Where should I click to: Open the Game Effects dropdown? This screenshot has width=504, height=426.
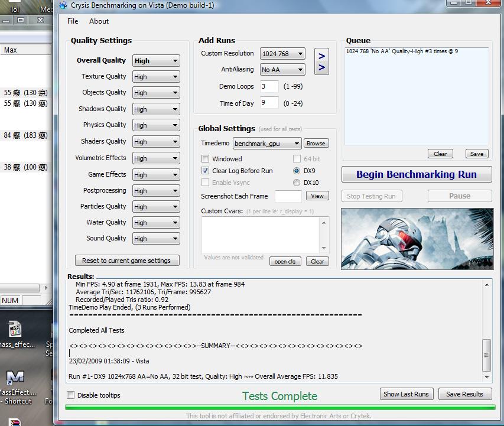coord(156,175)
